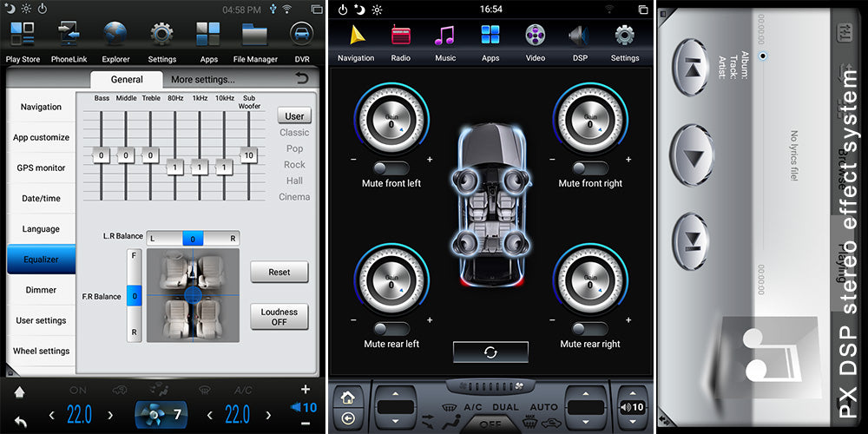Click the Sub Woofer slider handle
Screen dimensions: 868x434
click(x=249, y=155)
